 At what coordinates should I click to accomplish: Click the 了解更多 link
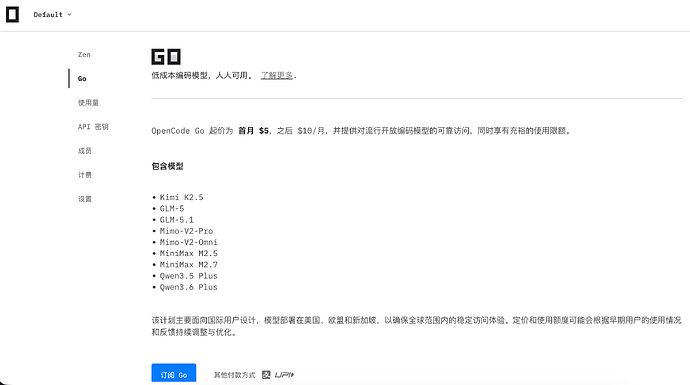[x=276, y=75]
